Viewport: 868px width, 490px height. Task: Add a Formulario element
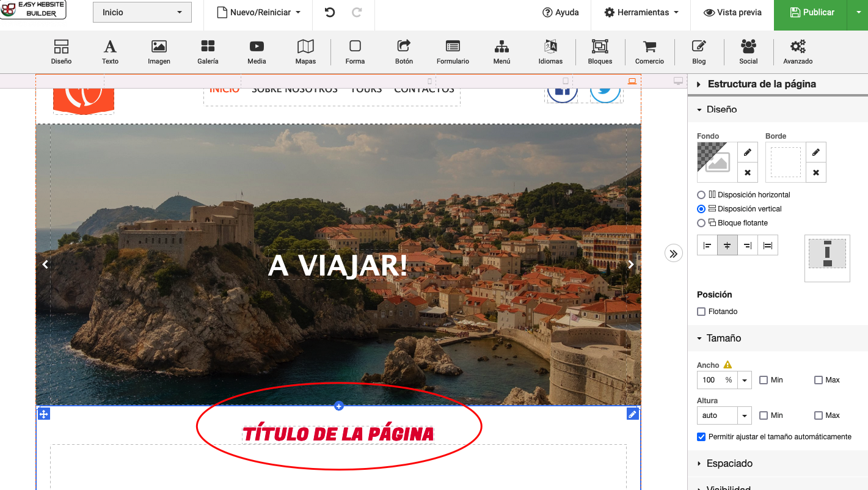(453, 52)
